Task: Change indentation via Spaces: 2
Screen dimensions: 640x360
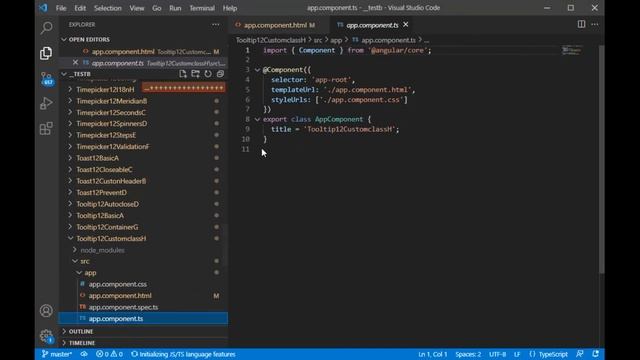Action: point(468,354)
